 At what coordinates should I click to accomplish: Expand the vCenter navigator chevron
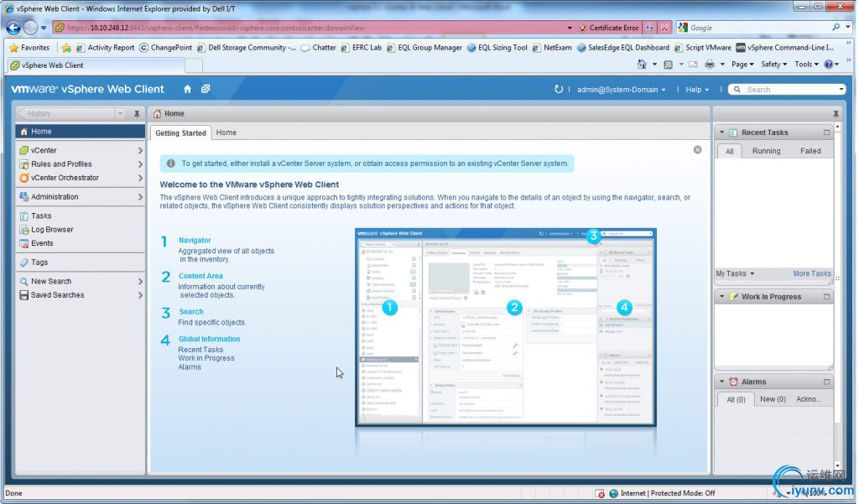pyautogui.click(x=140, y=150)
